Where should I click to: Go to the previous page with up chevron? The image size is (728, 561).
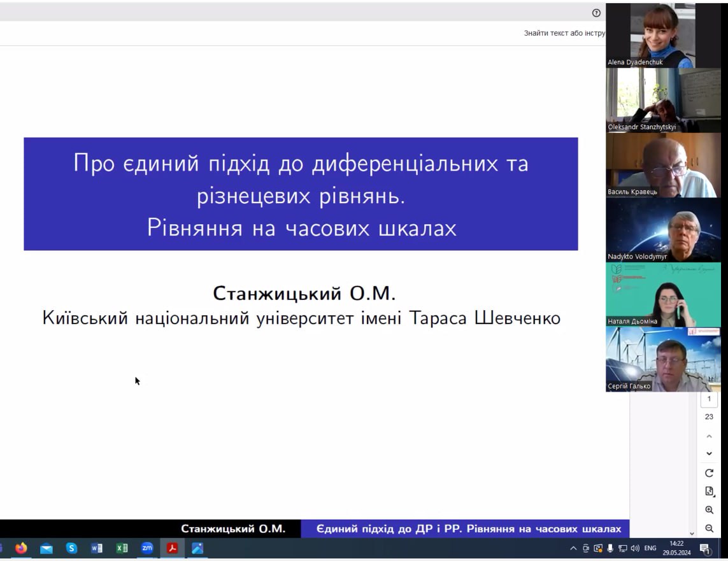[709, 436]
